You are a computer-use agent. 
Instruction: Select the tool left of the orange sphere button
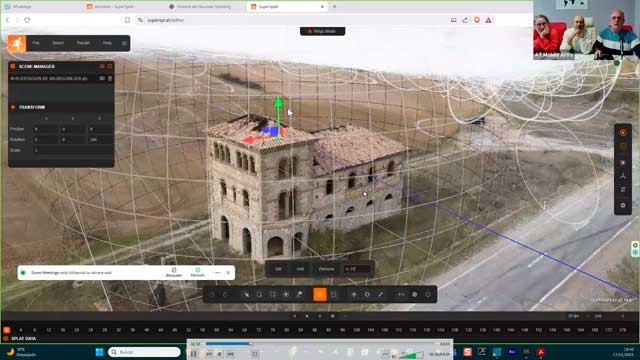click(300, 294)
